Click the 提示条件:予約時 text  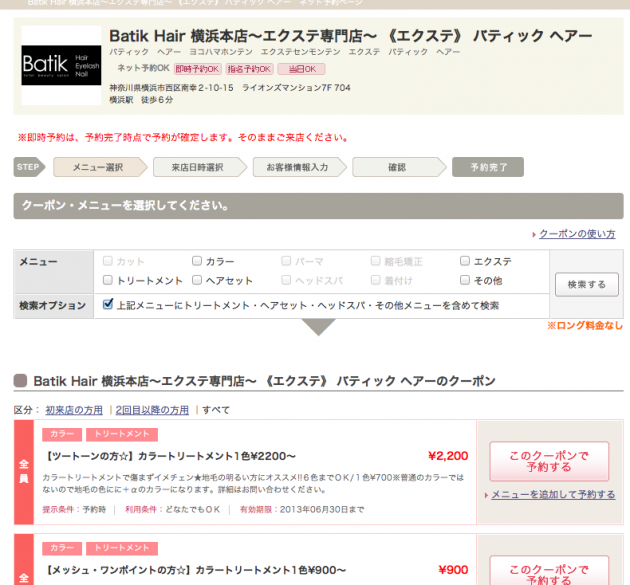(74, 509)
